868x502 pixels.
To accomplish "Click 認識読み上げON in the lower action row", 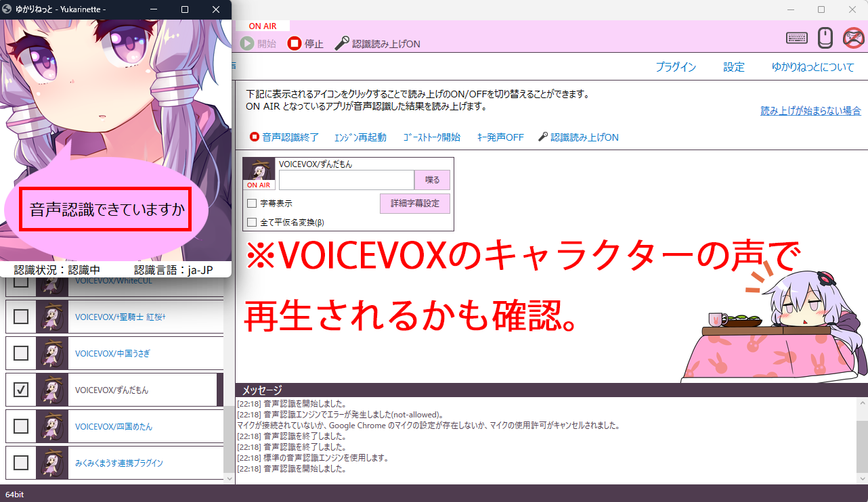I will click(578, 137).
